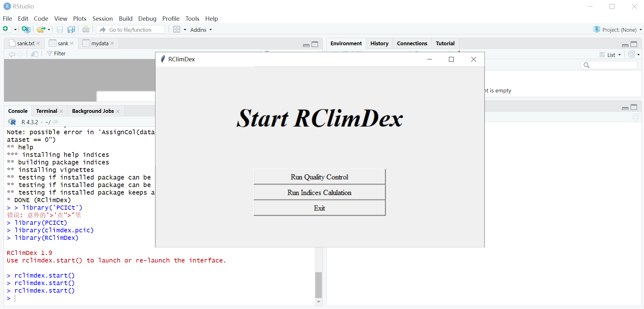Viewport: 644px width, 309px height.
Task: Open the Build menu
Action: (x=126, y=19)
